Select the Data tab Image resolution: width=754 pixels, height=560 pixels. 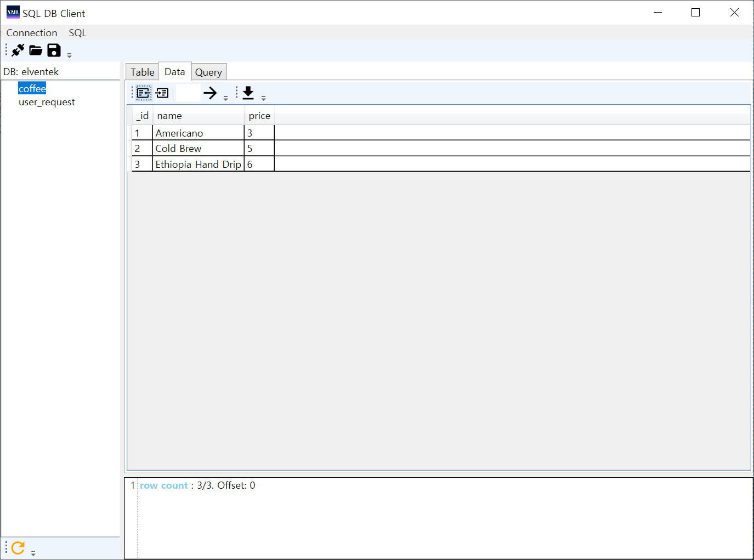click(175, 71)
